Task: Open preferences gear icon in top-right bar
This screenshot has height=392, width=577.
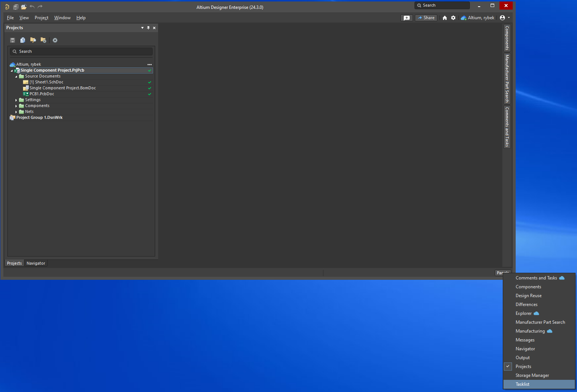Action: point(453,18)
